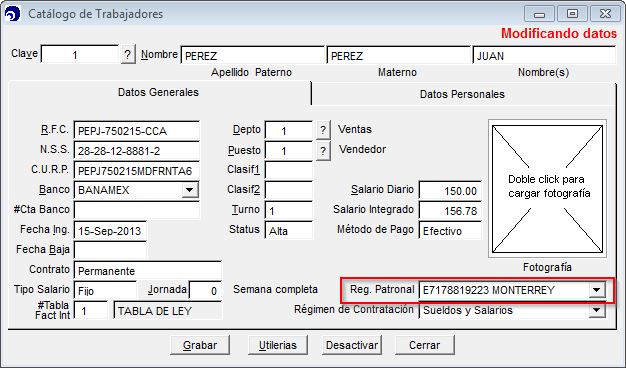This screenshot has width=626, height=368.
Task: Click the Ventas department label
Action: [x=355, y=129]
